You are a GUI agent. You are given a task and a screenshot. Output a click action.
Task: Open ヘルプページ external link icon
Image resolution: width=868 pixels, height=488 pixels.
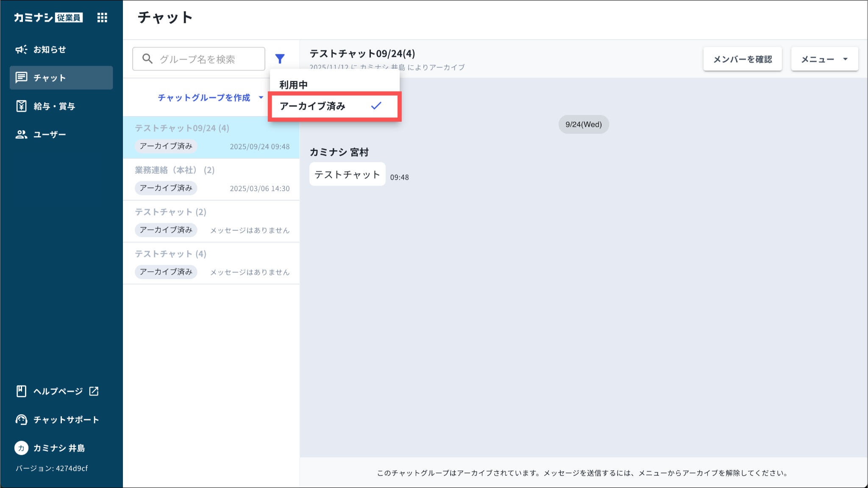pyautogui.click(x=94, y=391)
